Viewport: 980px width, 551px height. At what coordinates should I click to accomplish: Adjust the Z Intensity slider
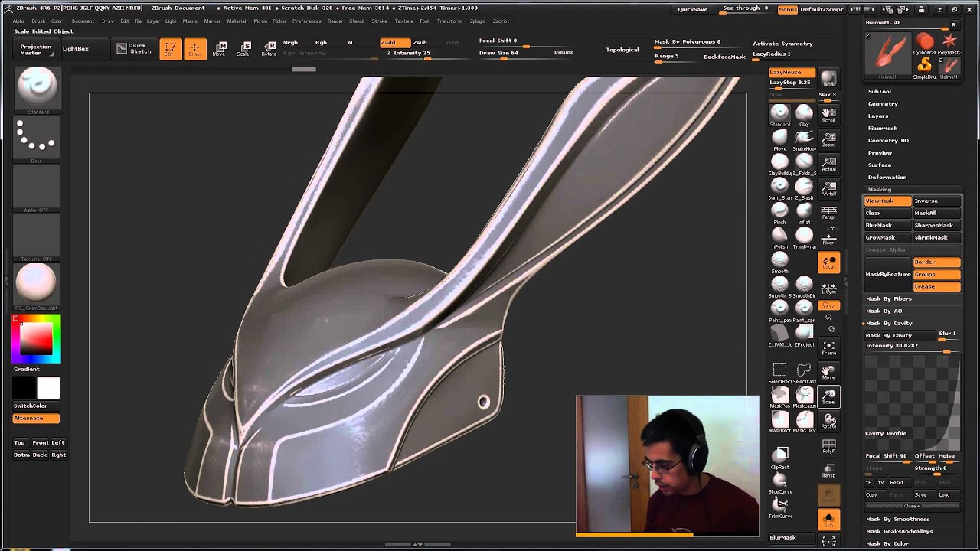coord(417,54)
